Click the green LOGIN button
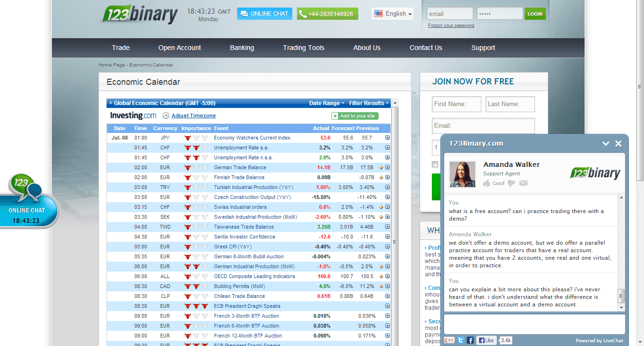This screenshot has height=346, width=644. [x=535, y=14]
